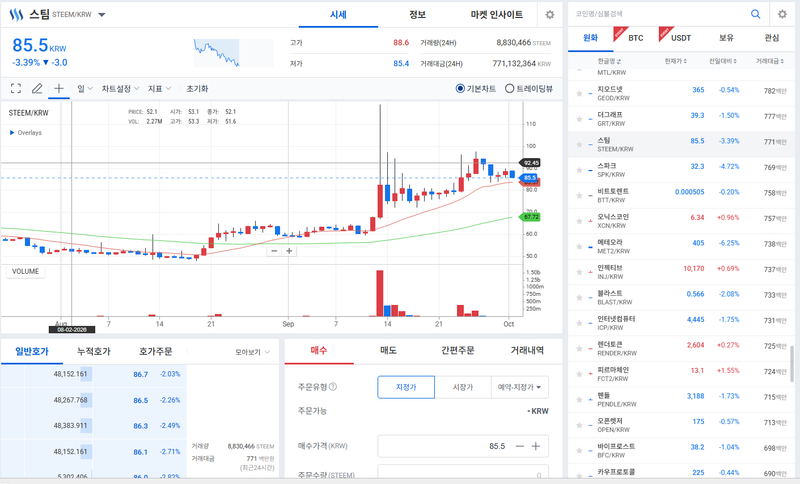This screenshot has width=800, height=484.
Task: Switch to 호가주문 tab
Action: point(156,351)
